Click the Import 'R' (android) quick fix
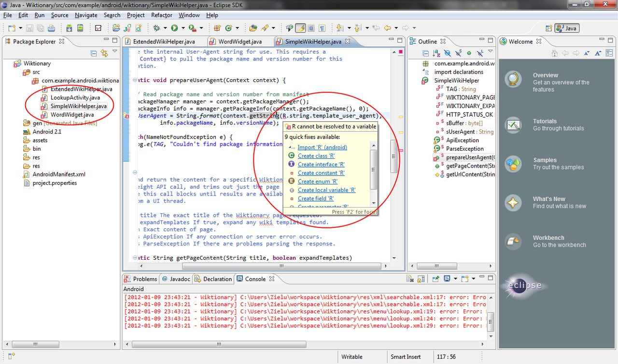 (x=322, y=147)
